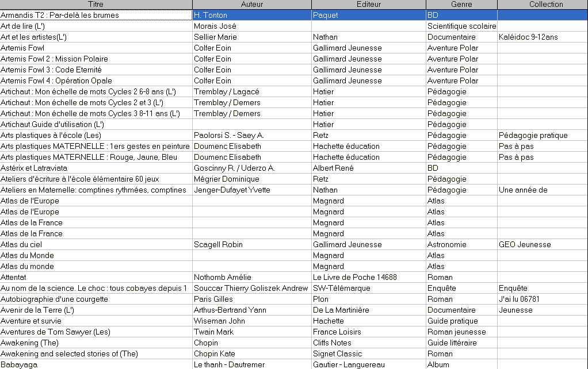The width and height of the screenshot is (588, 369).
Task: Select title 'Atlas du ciel'
Action: click(21, 245)
